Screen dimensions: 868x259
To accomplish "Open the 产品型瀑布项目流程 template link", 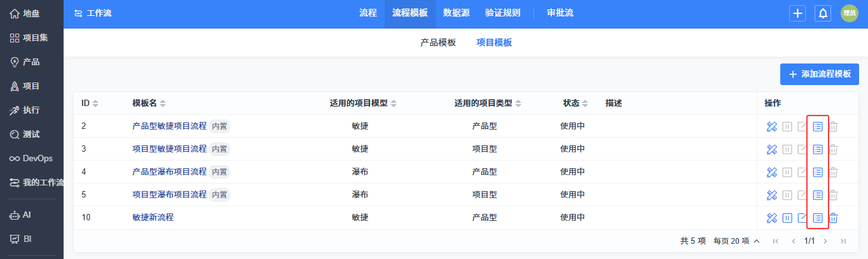I will 169,172.
